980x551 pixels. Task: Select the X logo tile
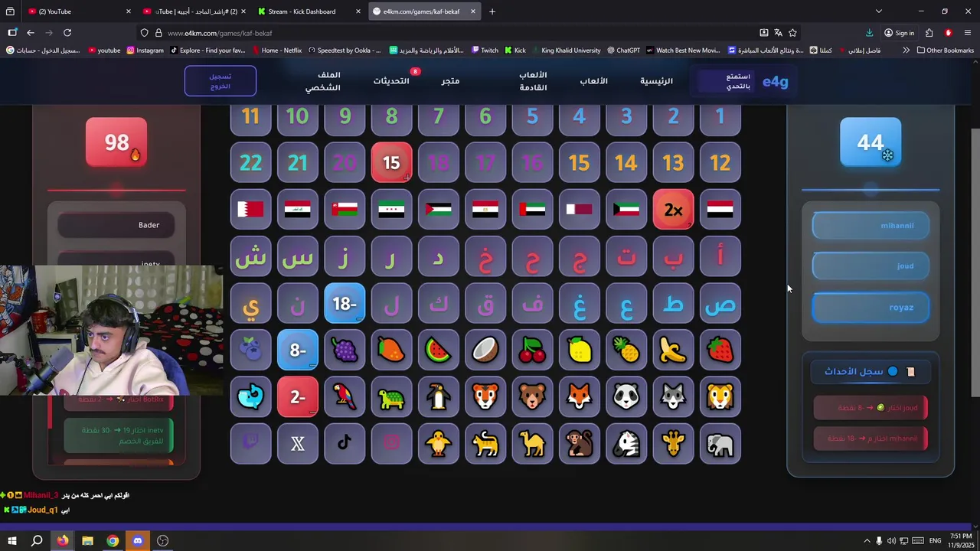pyautogui.click(x=298, y=444)
